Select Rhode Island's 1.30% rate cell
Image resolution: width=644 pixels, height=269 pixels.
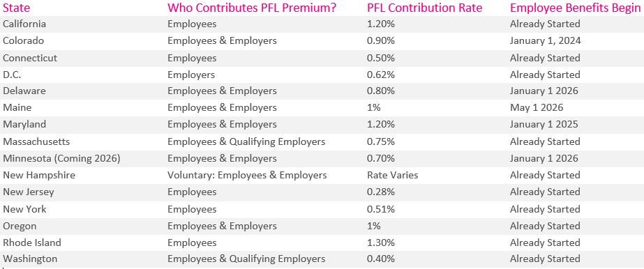pyautogui.click(x=381, y=243)
